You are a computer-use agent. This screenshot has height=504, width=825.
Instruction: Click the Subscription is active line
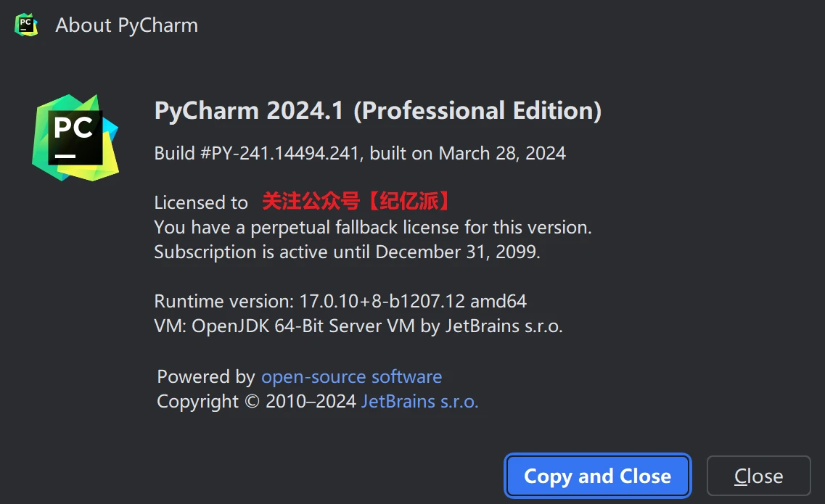263,252
